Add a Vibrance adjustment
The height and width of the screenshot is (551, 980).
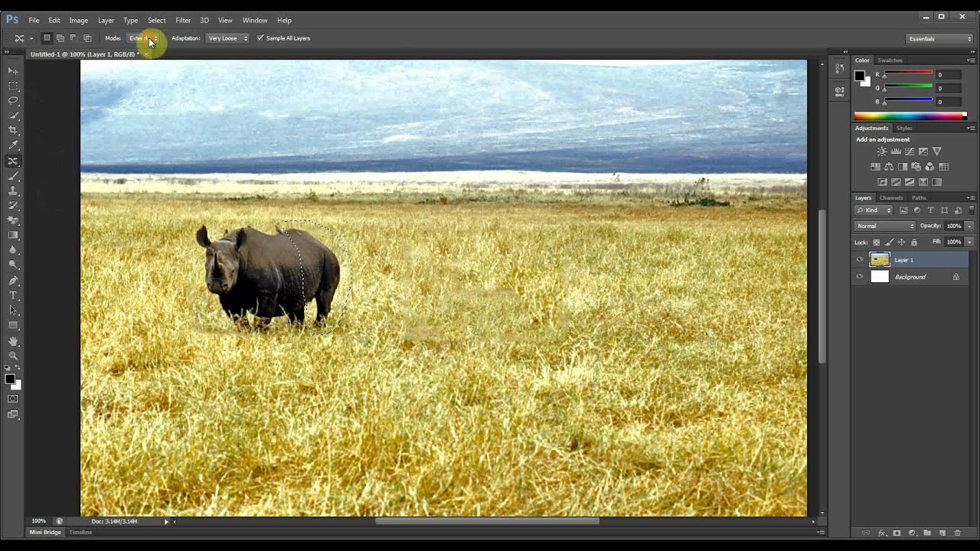point(936,152)
